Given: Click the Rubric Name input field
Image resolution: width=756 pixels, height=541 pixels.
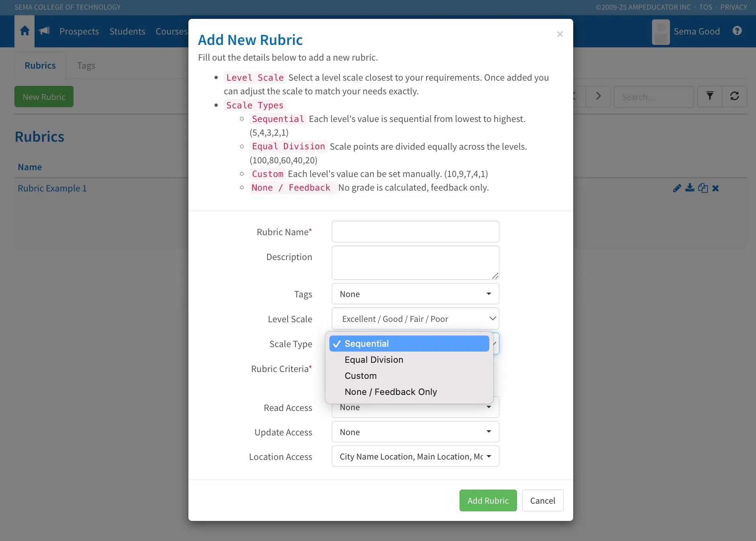Looking at the screenshot, I should [415, 232].
